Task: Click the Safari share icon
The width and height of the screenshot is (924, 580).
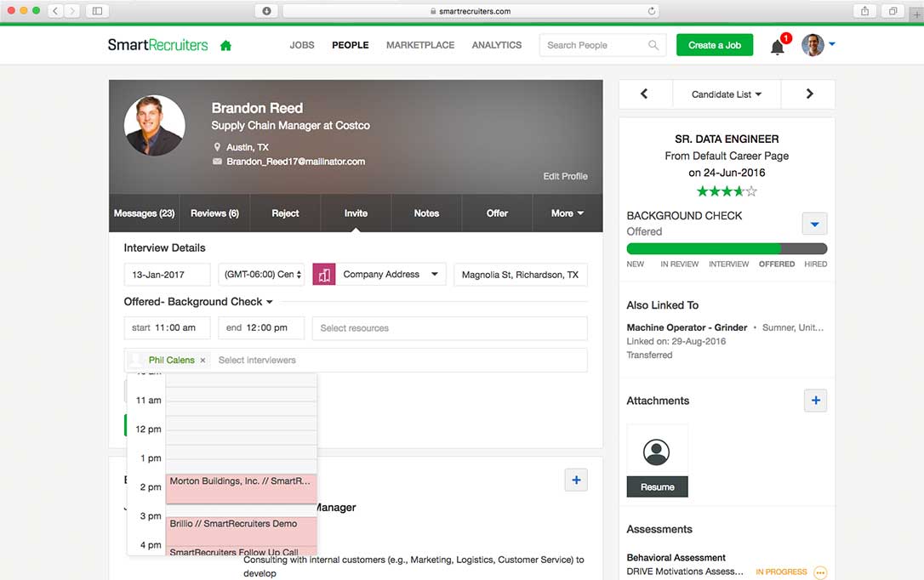Action: click(864, 10)
